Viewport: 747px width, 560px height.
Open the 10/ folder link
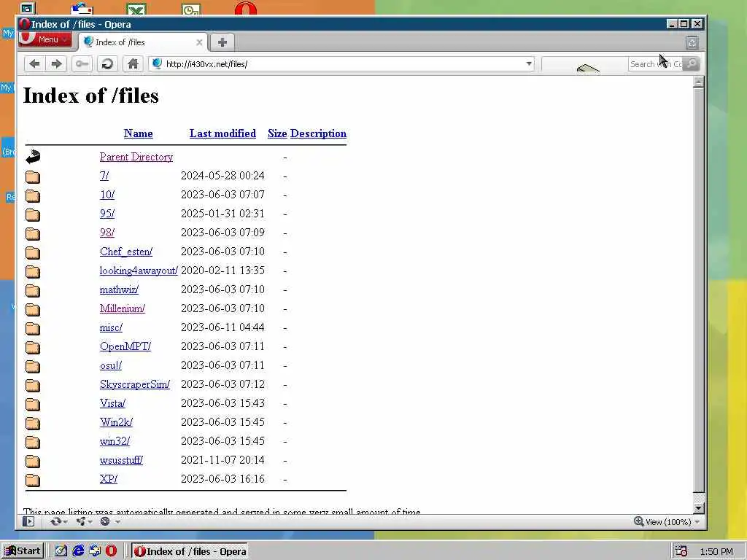click(x=107, y=195)
